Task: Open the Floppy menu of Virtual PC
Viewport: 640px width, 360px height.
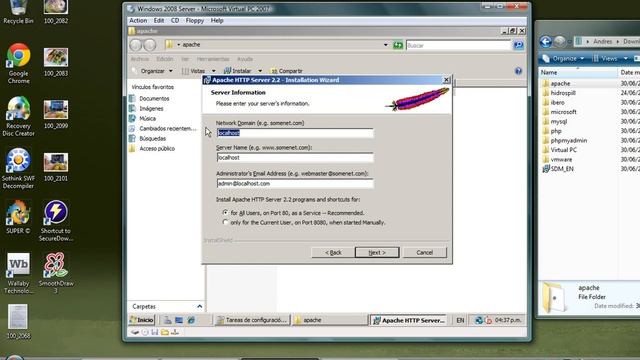Action: pyautogui.click(x=195, y=20)
